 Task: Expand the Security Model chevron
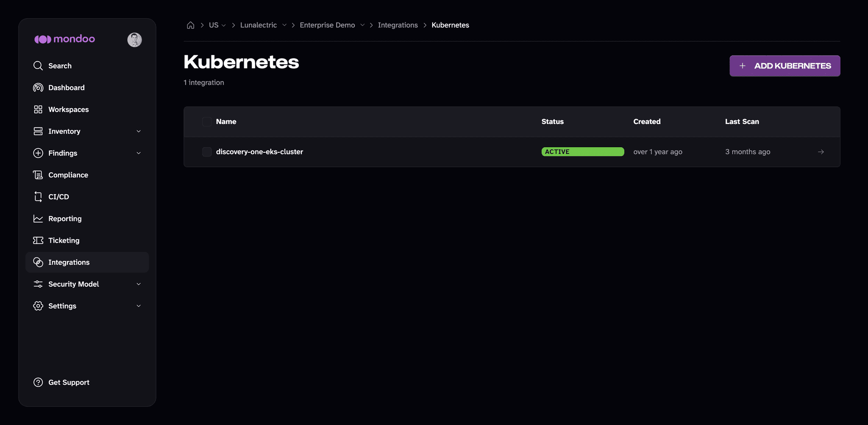tap(139, 284)
